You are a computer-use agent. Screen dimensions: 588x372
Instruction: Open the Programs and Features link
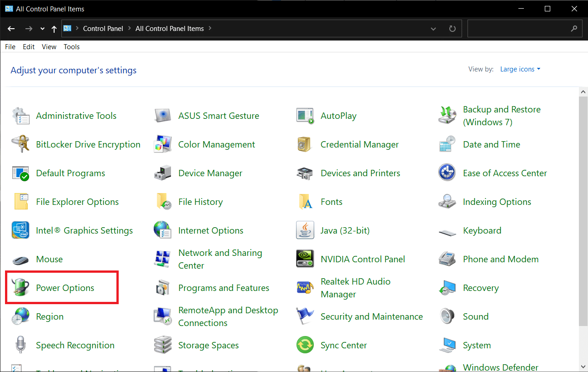click(x=224, y=288)
